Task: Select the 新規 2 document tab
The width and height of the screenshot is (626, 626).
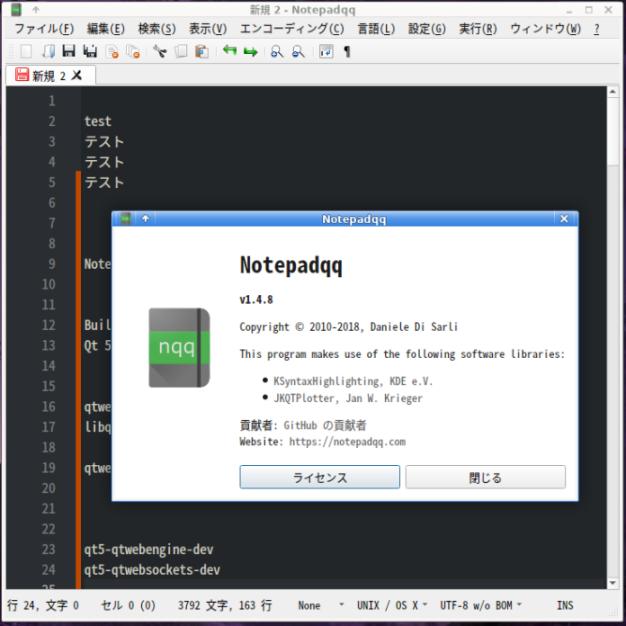Action: [51, 75]
